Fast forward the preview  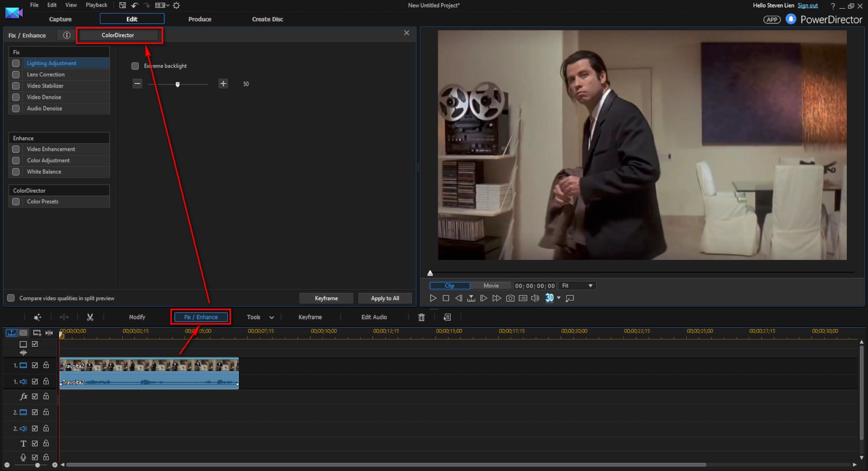[x=496, y=298]
